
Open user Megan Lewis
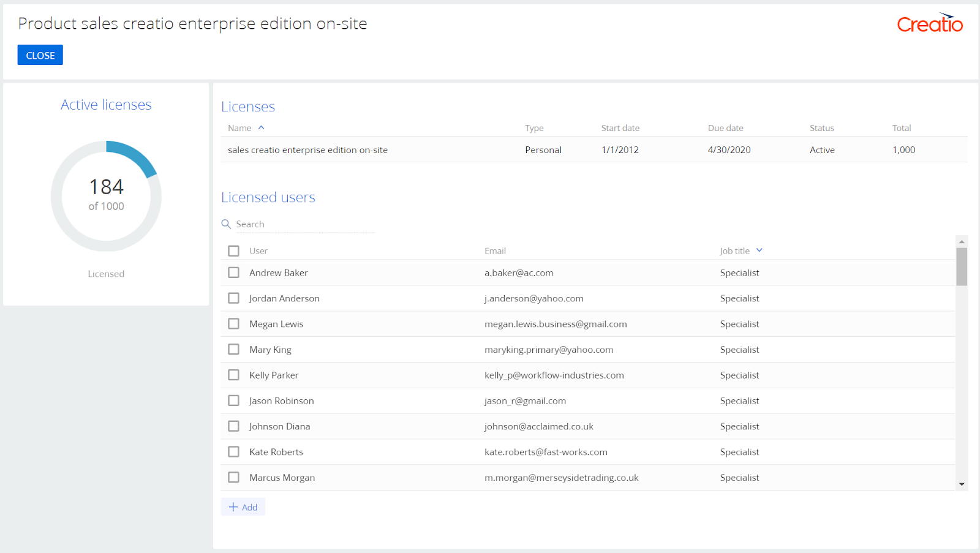point(276,324)
